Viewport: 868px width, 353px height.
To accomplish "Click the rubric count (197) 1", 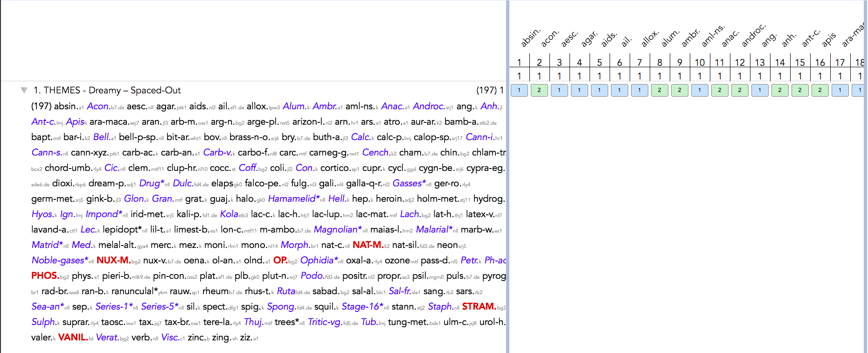I will (x=490, y=90).
